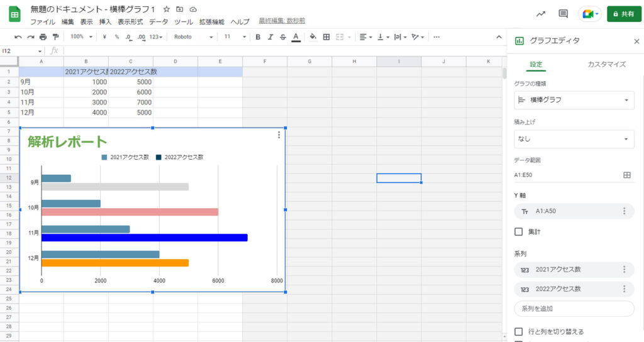Select cell containing 7000
The width and height of the screenshot is (644, 342).
131,102
